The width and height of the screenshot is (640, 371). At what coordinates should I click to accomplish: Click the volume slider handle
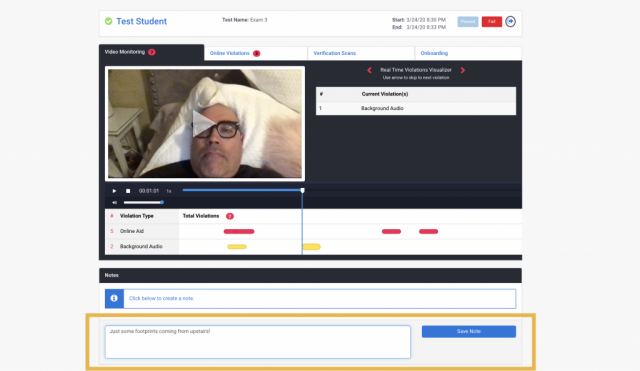click(x=162, y=202)
